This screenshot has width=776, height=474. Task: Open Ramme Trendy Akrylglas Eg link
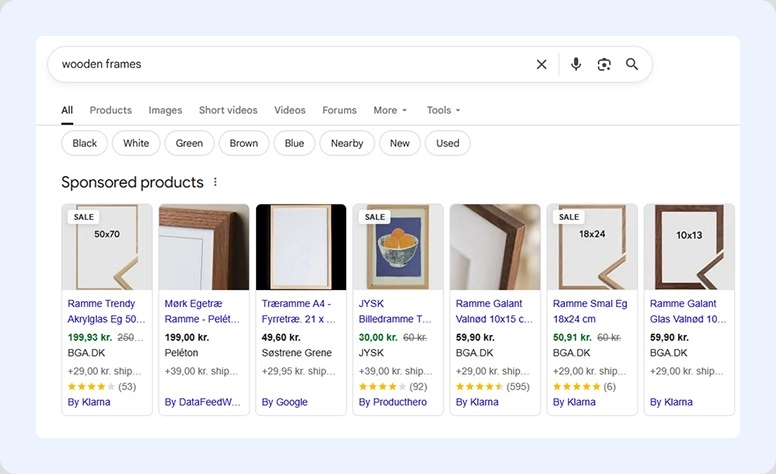pyautogui.click(x=106, y=311)
